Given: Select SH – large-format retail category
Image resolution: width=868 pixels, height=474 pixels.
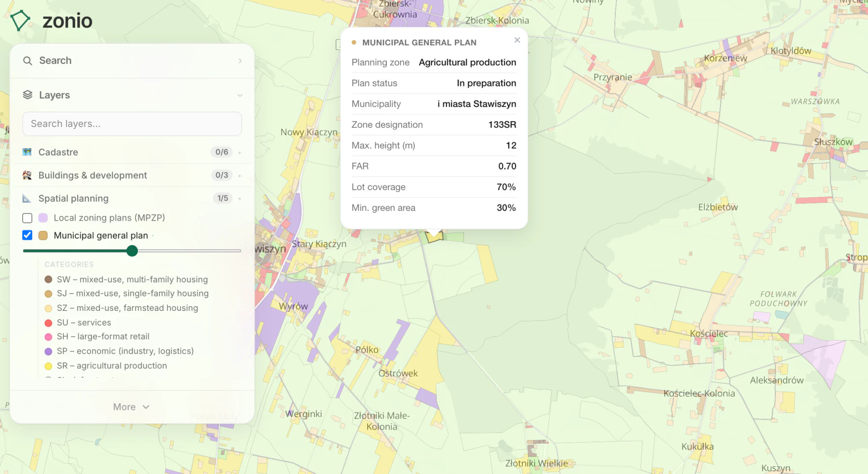Looking at the screenshot, I should 97,336.
